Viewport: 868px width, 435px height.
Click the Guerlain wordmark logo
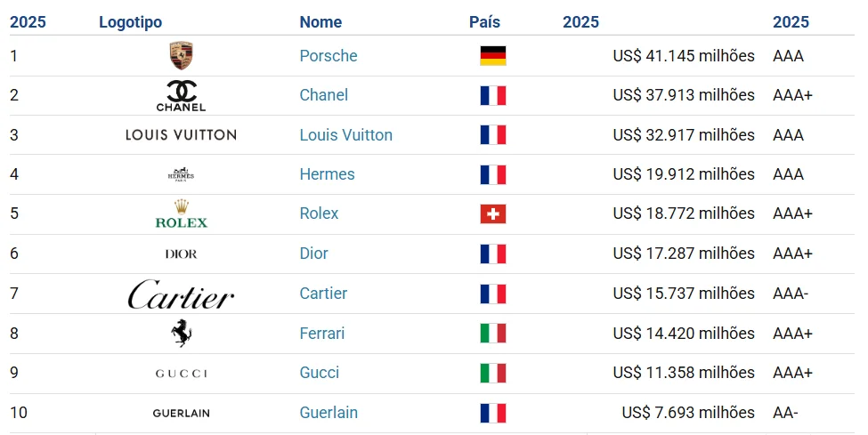pos(181,413)
